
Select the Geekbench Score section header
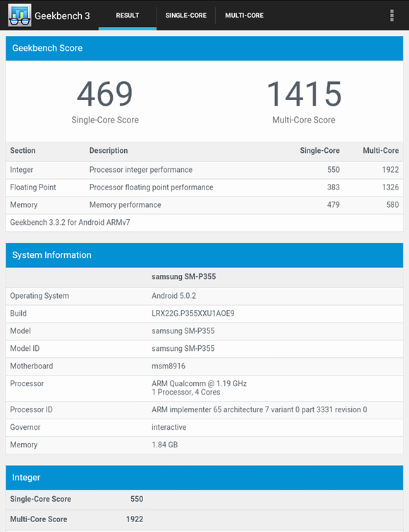pos(204,48)
